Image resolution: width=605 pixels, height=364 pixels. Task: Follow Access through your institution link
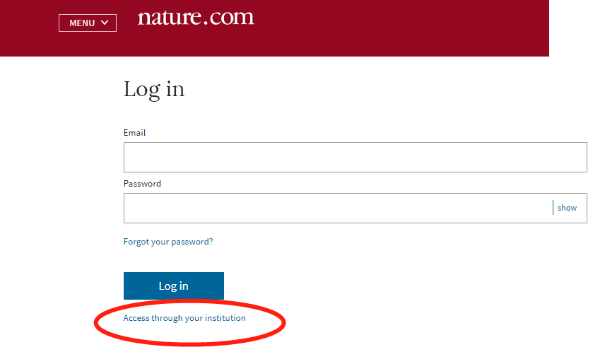[x=184, y=318]
